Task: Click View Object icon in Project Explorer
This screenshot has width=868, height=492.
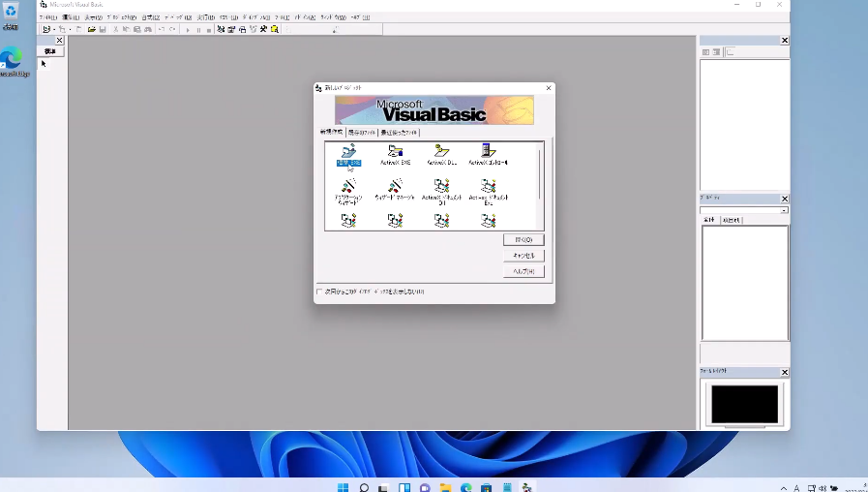Action: pos(716,52)
